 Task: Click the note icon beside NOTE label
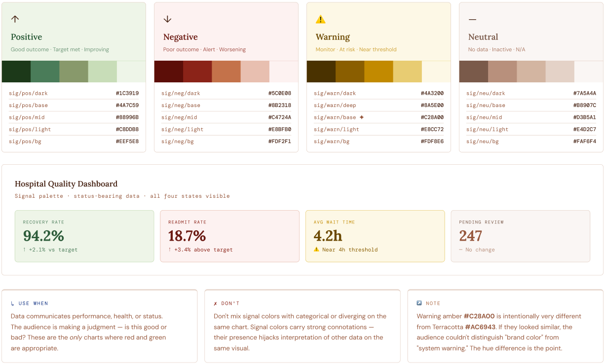(x=419, y=303)
